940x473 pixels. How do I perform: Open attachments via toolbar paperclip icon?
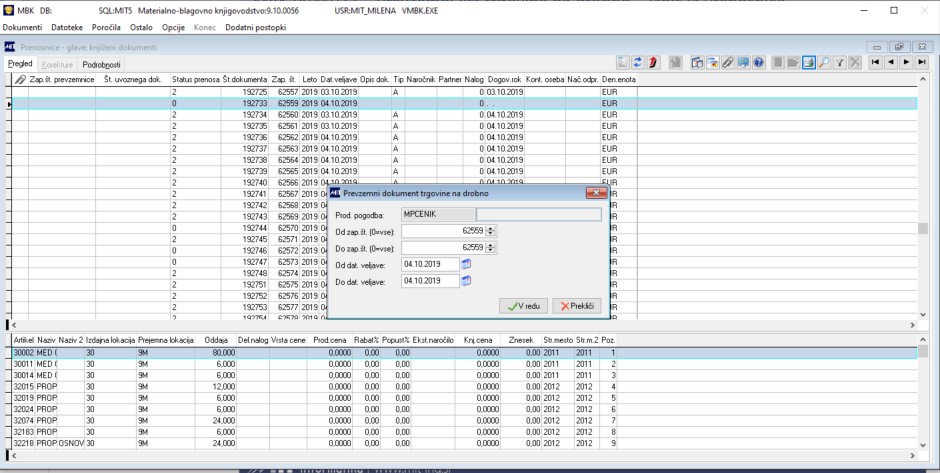point(728,62)
